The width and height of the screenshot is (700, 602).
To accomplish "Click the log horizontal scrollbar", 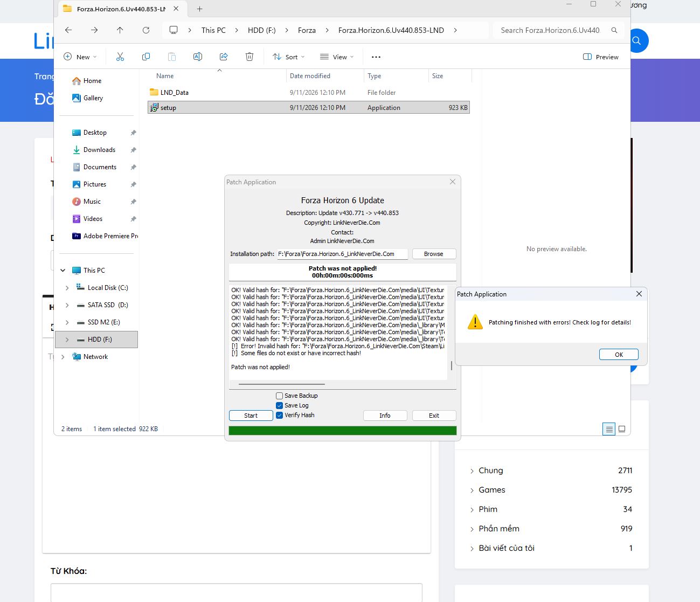I will pyautogui.click(x=281, y=384).
